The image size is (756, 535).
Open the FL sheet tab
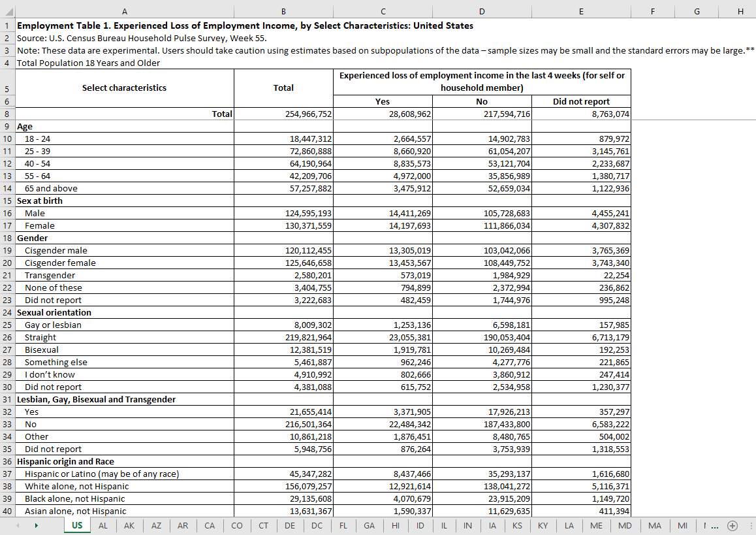343,525
